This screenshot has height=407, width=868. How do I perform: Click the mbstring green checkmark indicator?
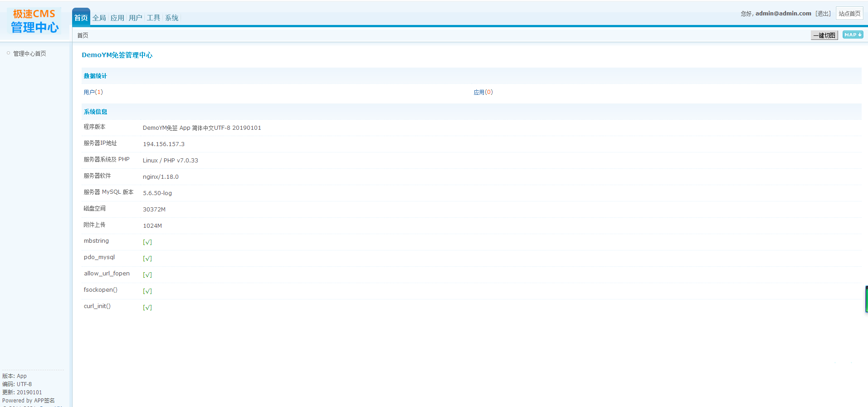147,242
